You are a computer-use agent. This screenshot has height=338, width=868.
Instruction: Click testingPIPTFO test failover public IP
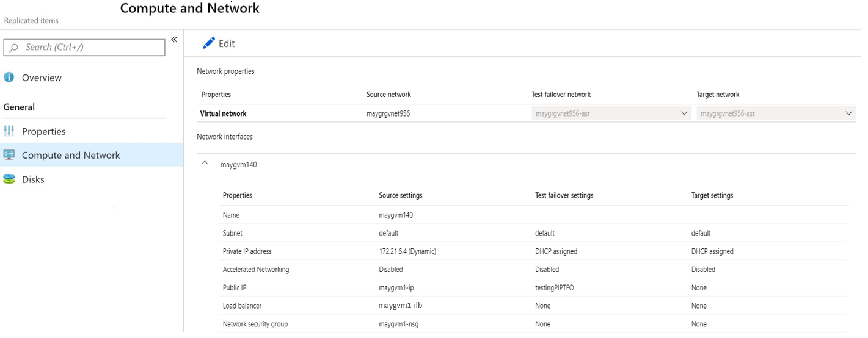coord(554,287)
